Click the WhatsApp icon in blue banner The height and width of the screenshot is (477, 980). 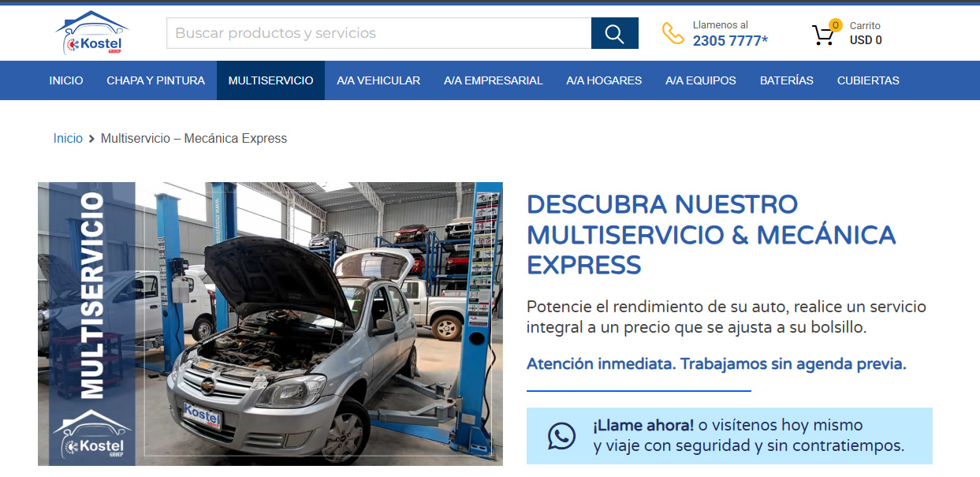click(561, 436)
